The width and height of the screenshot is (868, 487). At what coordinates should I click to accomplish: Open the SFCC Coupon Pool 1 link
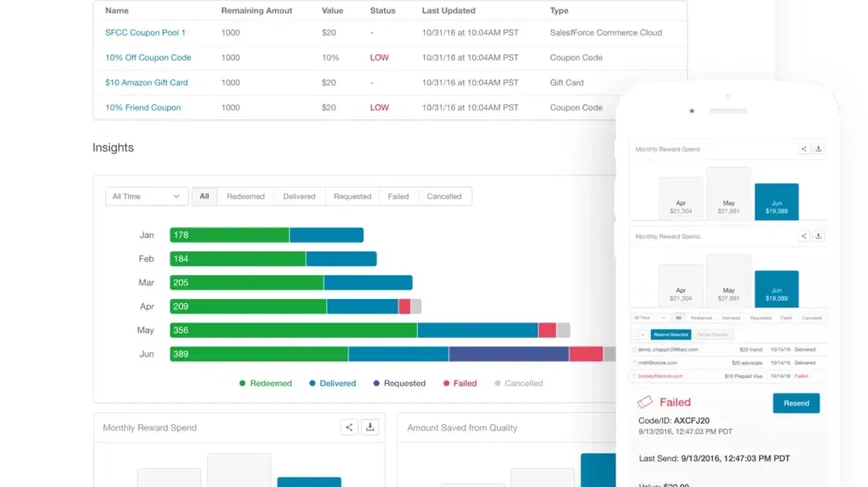tap(145, 33)
